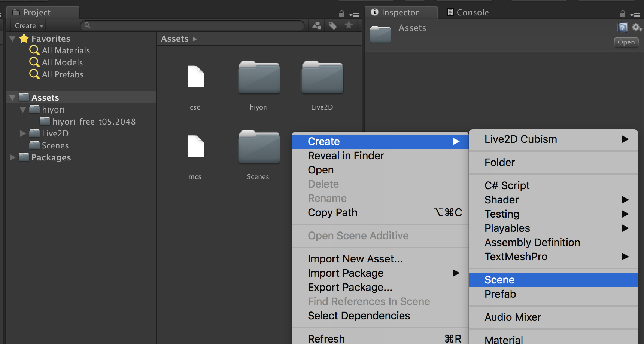Select the csc file icon
This screenshot has width=644, height=344.
coord(195,77)
